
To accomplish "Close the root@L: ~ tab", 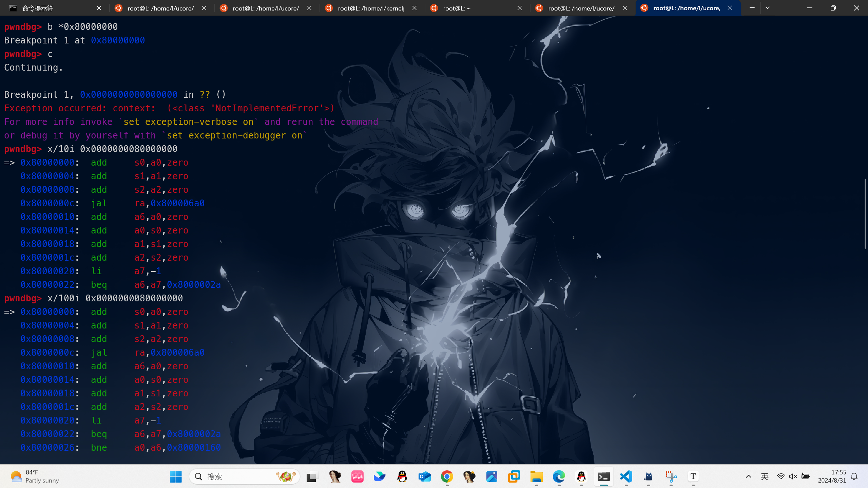I will [520, 8].
